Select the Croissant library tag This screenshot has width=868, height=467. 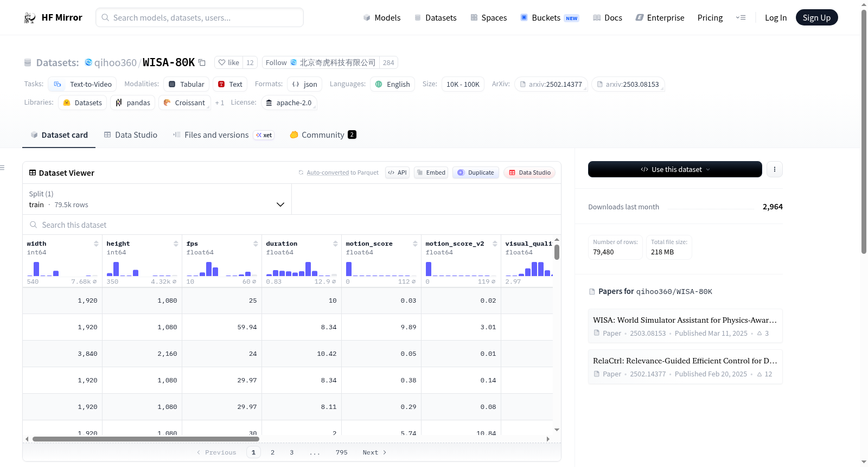tap(184, 103)
